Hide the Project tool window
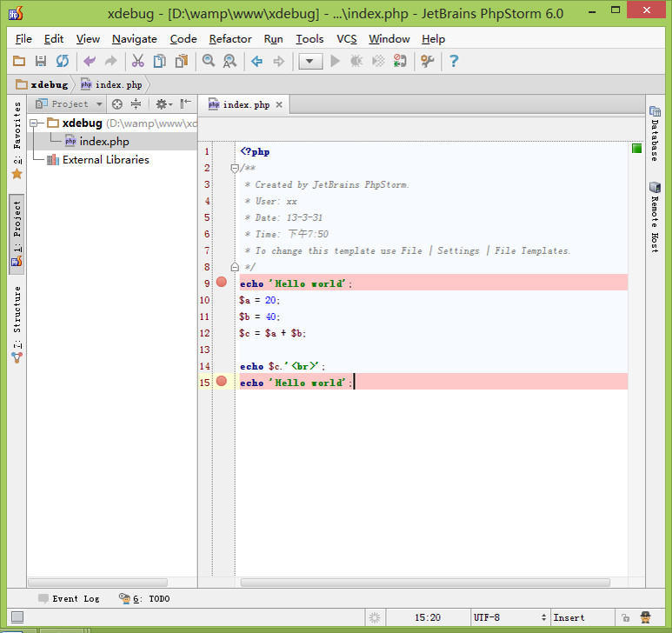 pyautogui.click(x=185, y=103)
